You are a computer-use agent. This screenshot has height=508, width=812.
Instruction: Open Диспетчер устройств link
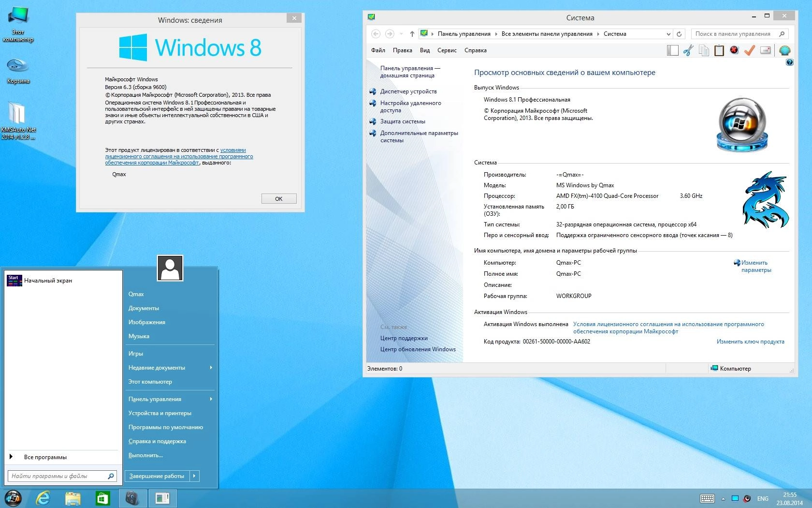point(408,91)
